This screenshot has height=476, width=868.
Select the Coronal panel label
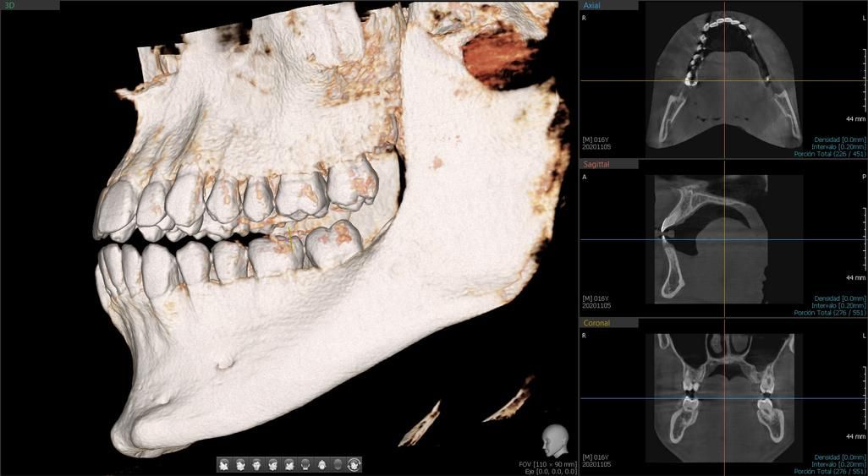[596, 323]
